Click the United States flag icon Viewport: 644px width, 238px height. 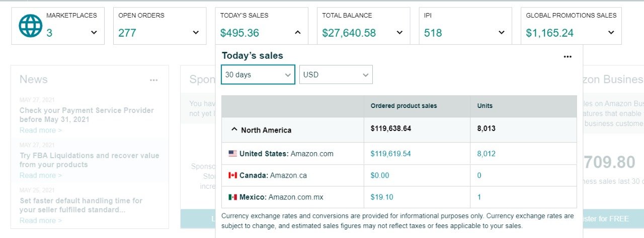(232, 154)
